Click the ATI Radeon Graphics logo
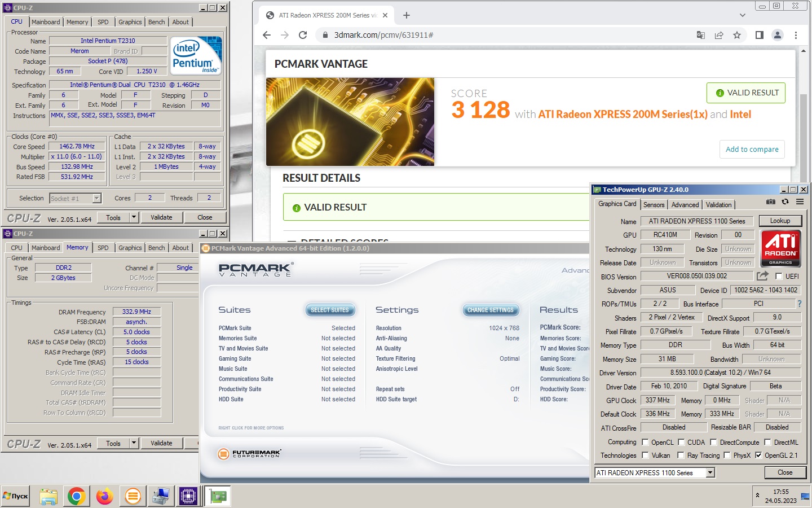The image size is (812, 508). point(780,248)
